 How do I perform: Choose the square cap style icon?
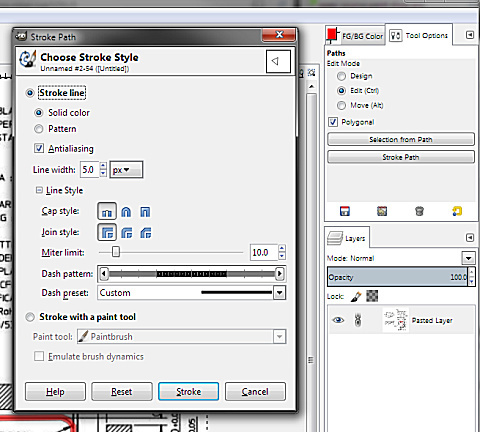click(x=145, y=212)
